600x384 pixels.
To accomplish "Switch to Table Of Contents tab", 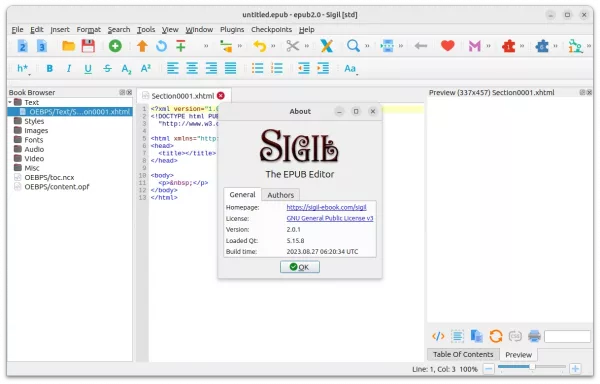I will tap(463, 355).
